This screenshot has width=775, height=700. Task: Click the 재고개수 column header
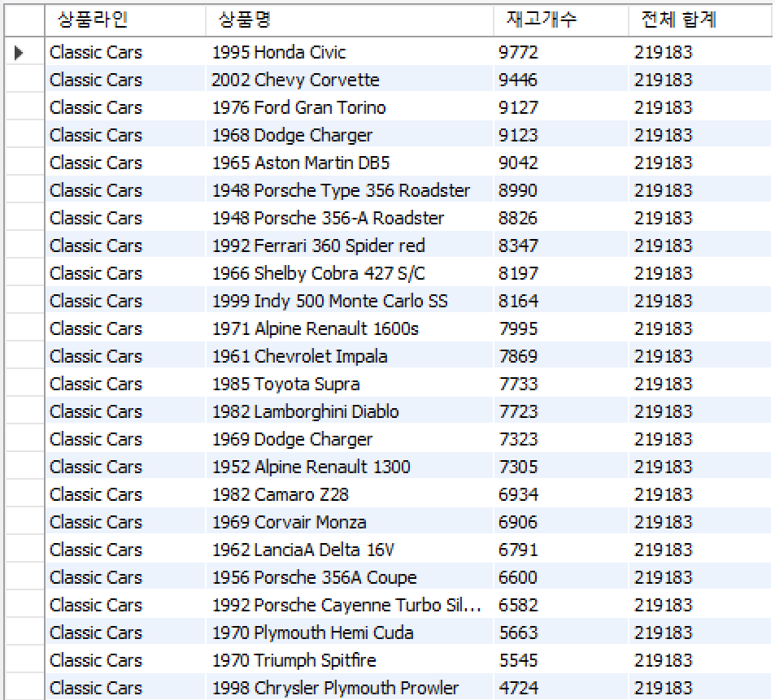[561, 20]
